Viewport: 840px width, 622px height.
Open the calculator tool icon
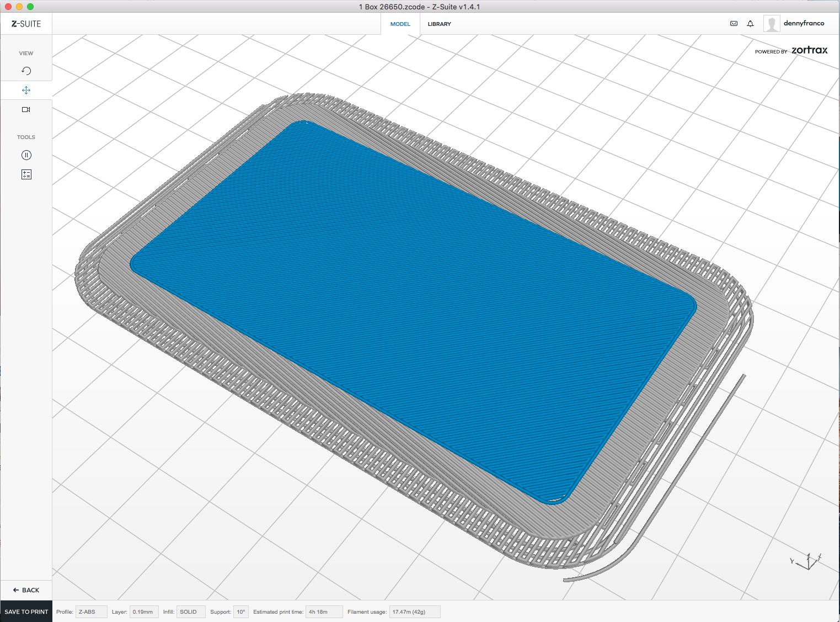tap(26, 174)
